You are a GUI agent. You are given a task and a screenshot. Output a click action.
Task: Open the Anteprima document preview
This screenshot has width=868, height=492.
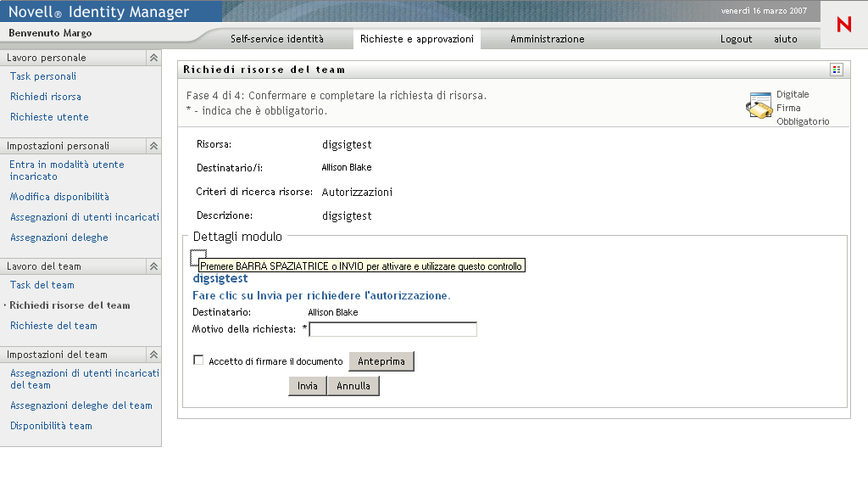tap(381, 361)
